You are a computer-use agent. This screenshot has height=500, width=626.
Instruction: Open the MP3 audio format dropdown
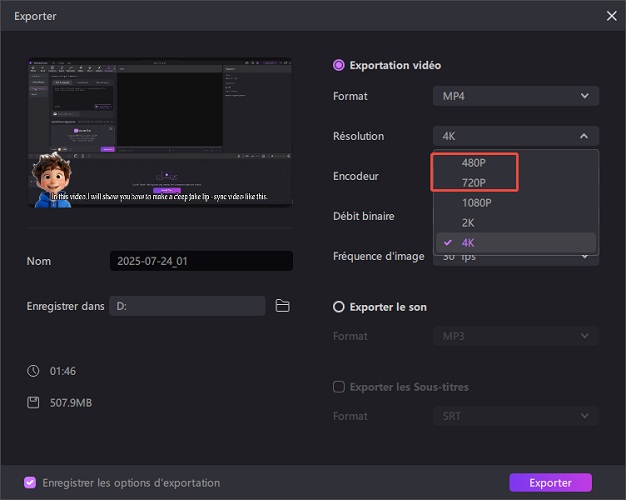tap(516, 336)
